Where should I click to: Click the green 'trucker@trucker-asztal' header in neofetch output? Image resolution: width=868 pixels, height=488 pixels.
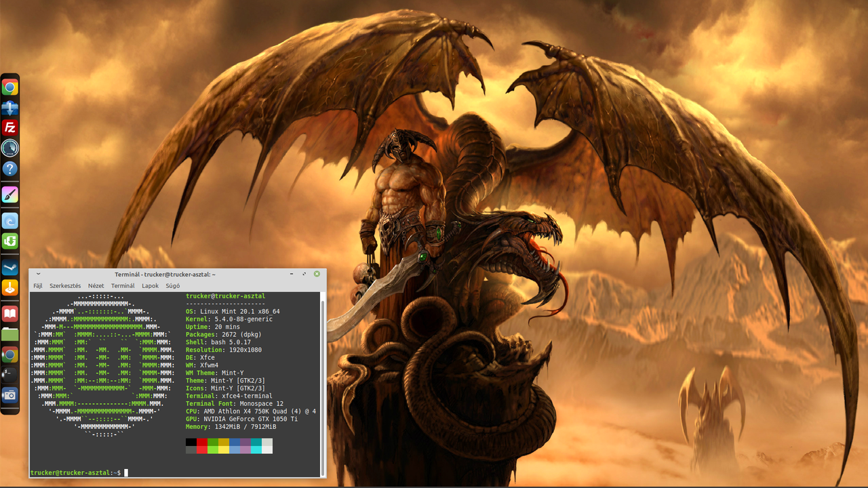[x=225, y=296]
